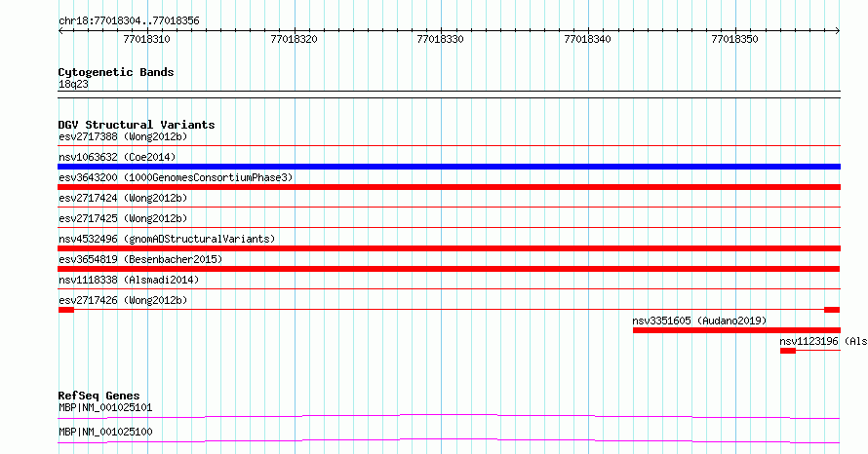
Task: Click the red esv3654819 variant bar
Action: 449,269
